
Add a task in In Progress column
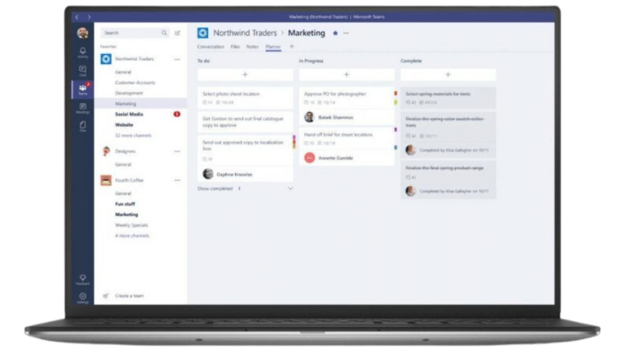pos(347,75)
